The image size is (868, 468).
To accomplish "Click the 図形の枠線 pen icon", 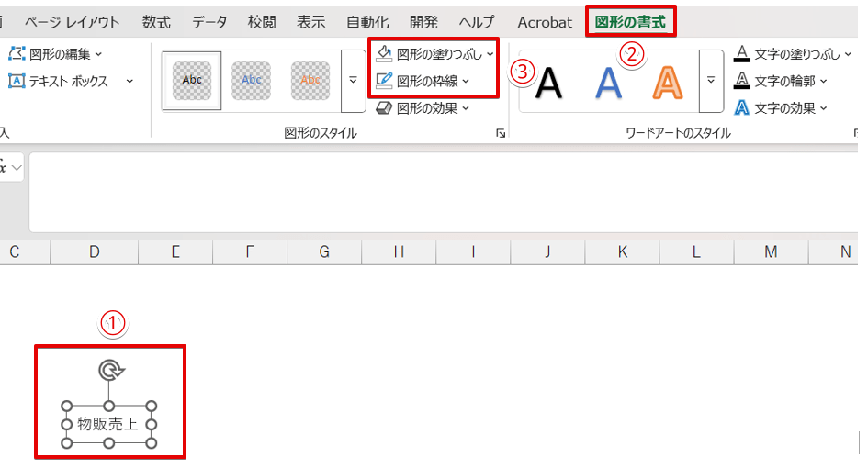I will [x=384, y=81].
